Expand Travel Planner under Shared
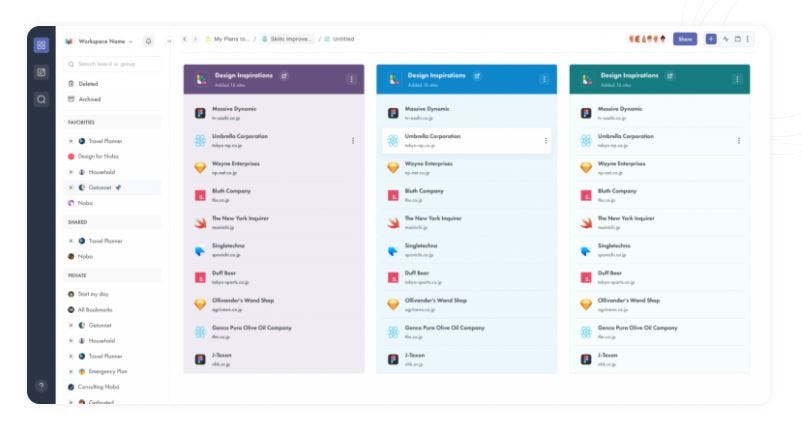The width and height of the screenshot is (802, 435). (71, 241)
